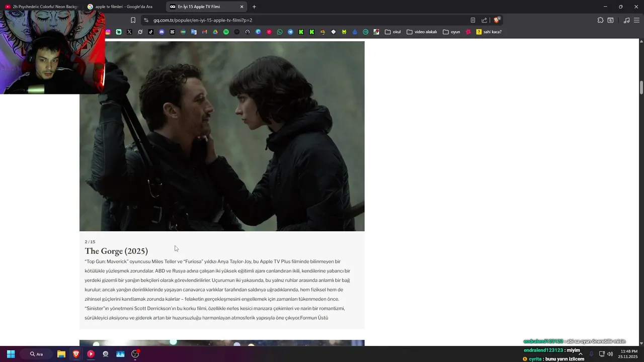Click the scrollbar down arrow
This screenshot has width=644, height=362.
click(x=641, y=343)
